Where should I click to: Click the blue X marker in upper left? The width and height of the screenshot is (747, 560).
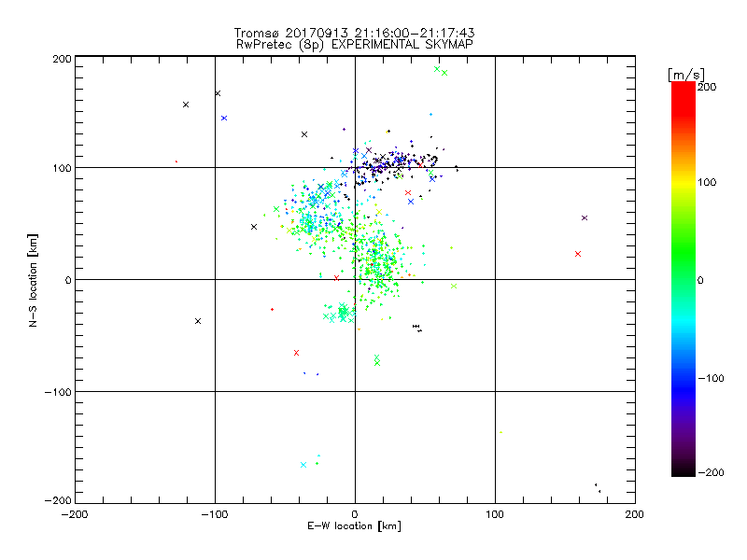click(224, 119)
